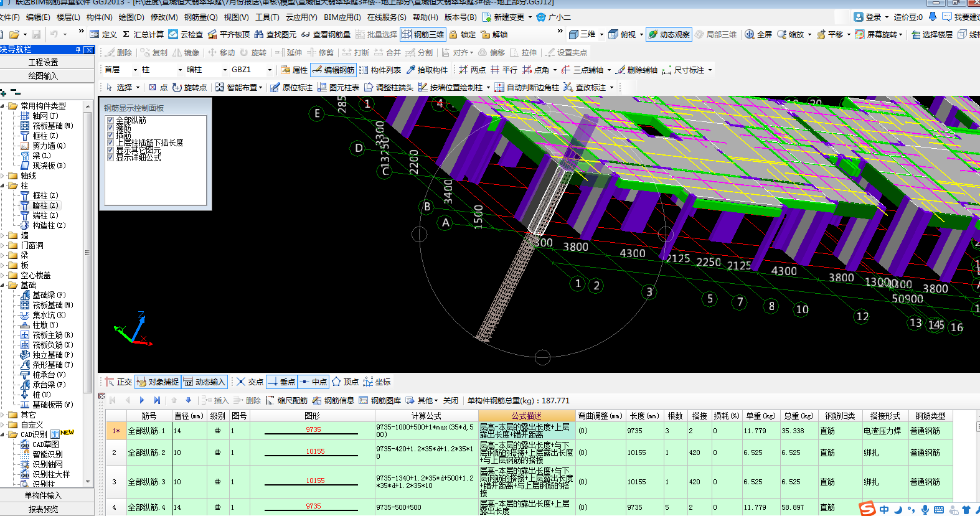The image size is (980, 516).
Task: Click the 镜像 mirror tool
Action: tap(186, 53)
